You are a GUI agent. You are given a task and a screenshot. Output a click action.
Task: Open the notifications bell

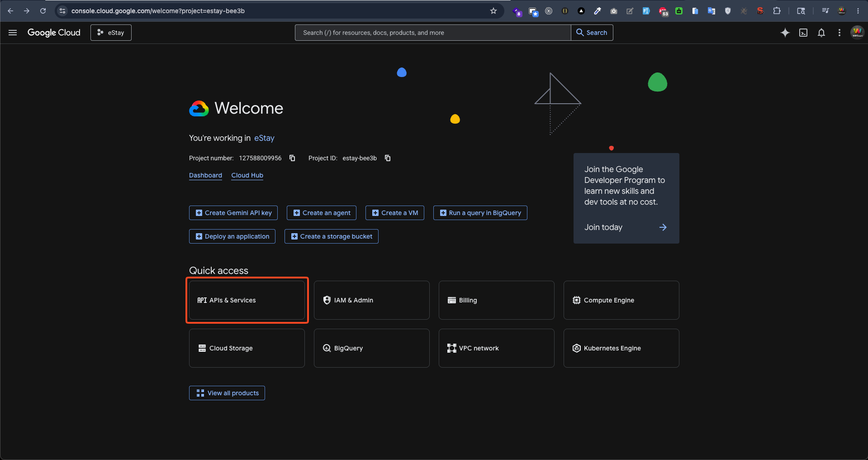[821, 33]
